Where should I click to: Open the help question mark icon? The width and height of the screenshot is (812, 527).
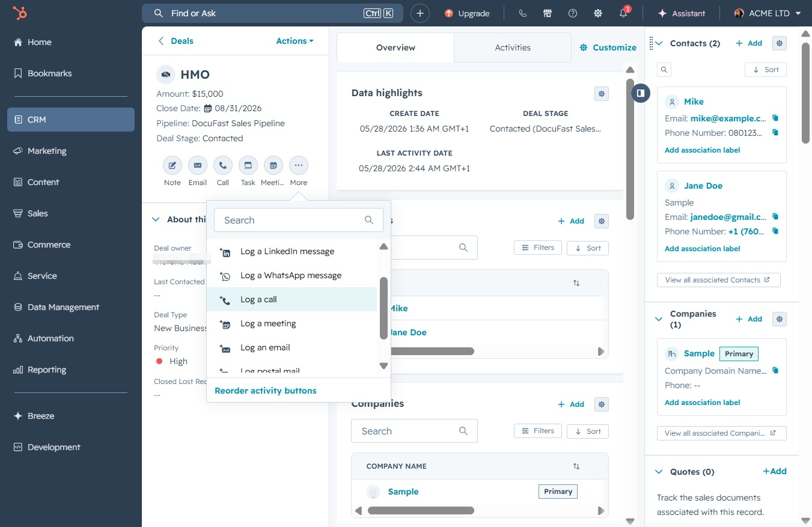click(573, 13)
